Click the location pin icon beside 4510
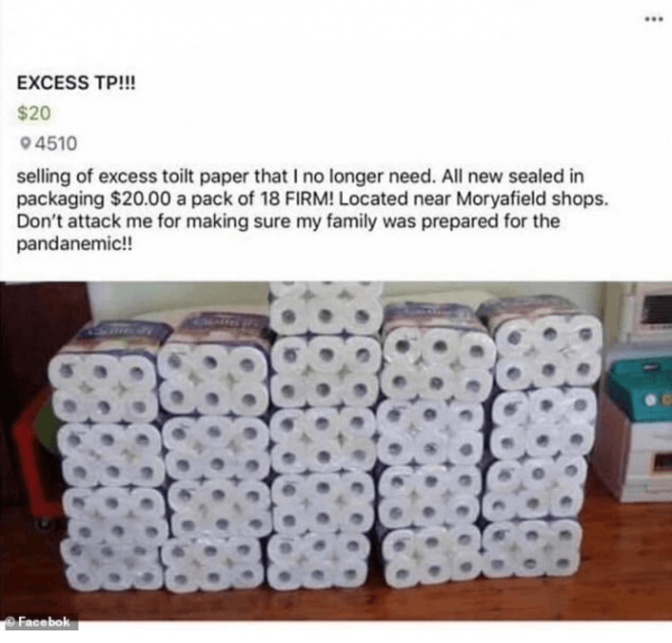 click(x=26, y=143)
